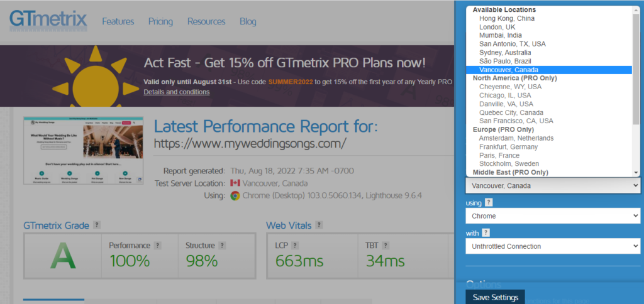Image resolution: width=644 pixels, height=304 pixels.
Task: Click the myweddingsongs.com URL text
Action: coord(250,143)
